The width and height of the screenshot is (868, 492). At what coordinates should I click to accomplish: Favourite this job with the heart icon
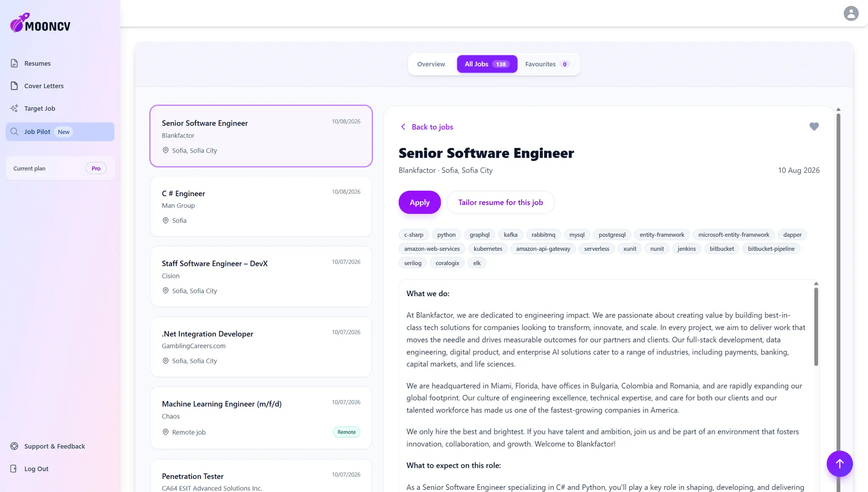(x=814, y=126)
